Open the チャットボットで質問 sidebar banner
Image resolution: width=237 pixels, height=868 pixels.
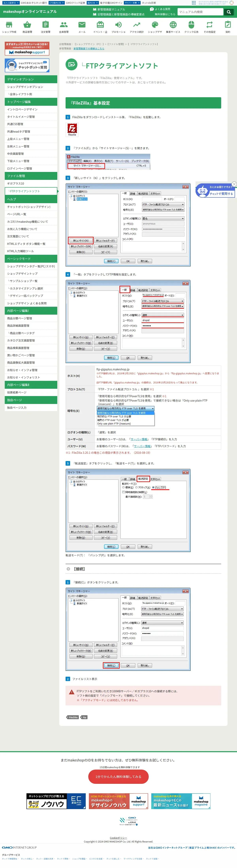tap(27, 65)
